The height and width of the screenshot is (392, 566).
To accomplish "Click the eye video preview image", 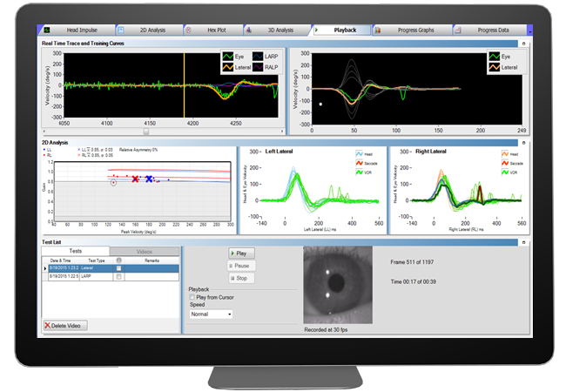I will point(337,282).
